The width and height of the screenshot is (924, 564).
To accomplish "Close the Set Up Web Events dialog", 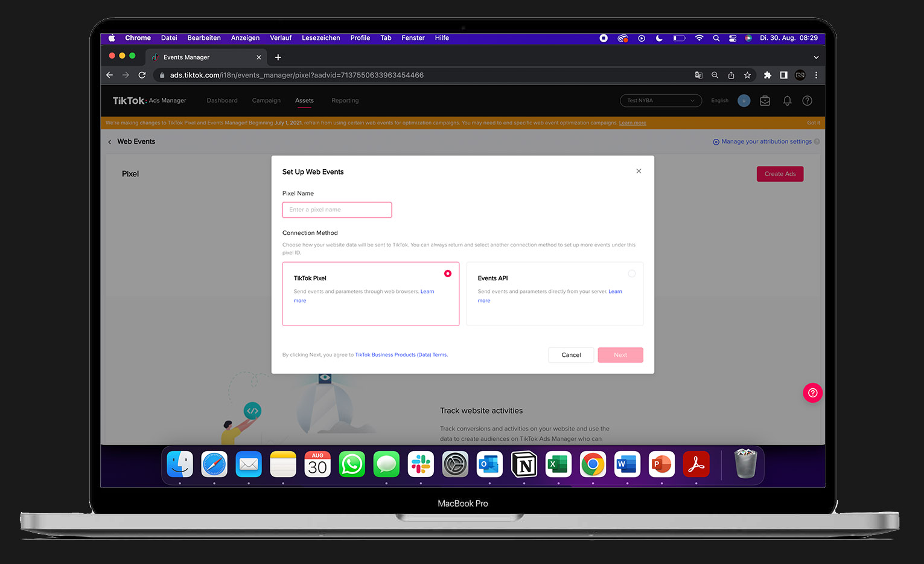I will click(x=639, y=171).
